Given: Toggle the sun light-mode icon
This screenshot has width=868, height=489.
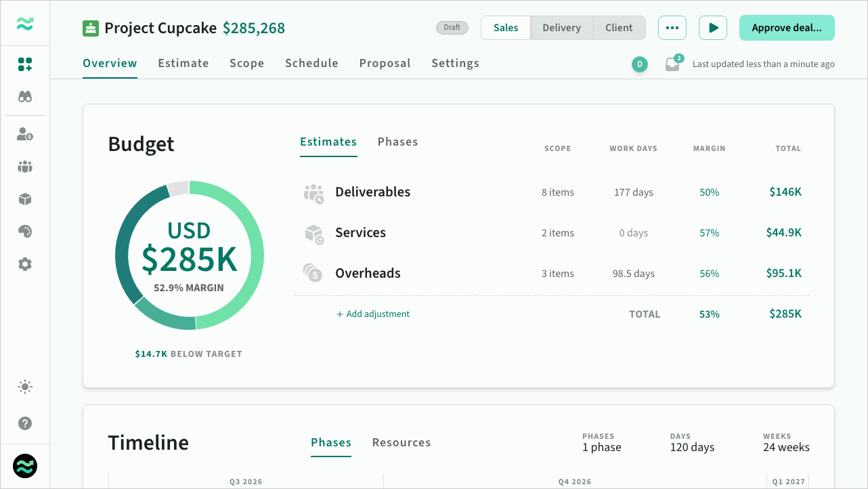Looking at the screenshot, I should tap(25, 387).
